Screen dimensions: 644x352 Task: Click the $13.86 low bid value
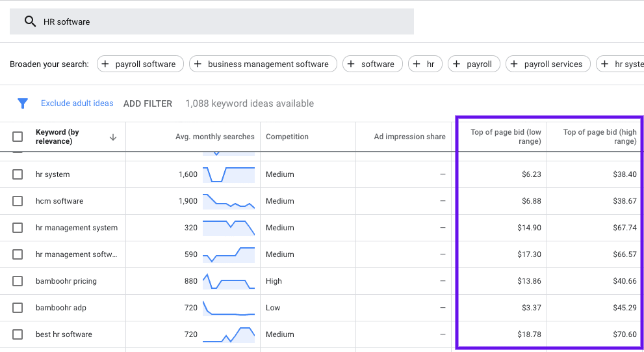coord(529,281)
